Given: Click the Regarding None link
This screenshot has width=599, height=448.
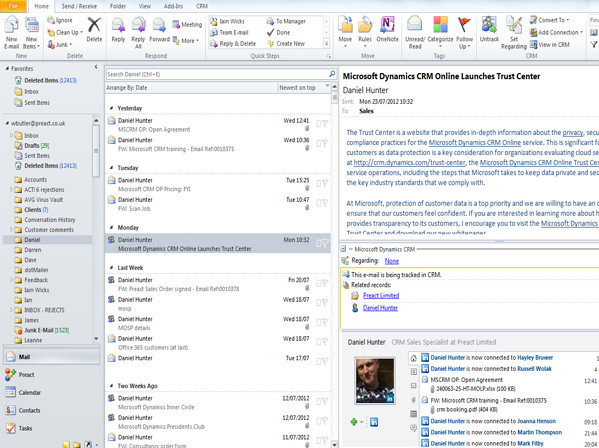Looking at the screenshot, I should pos(392,261).
